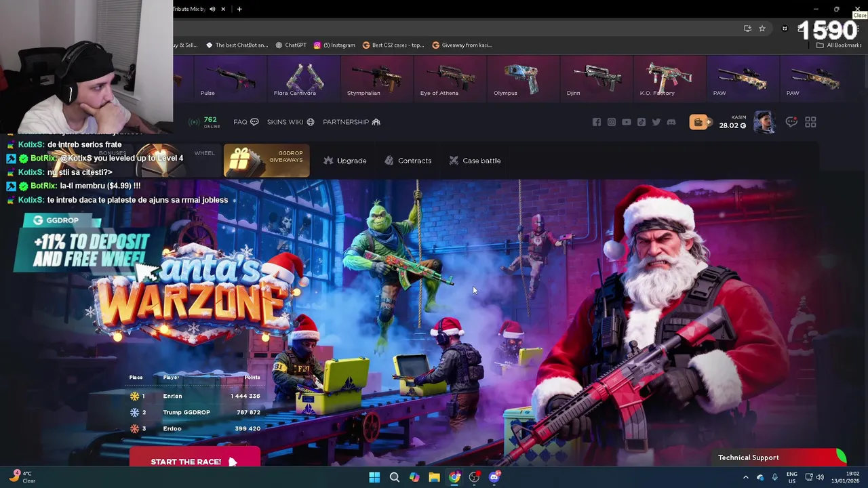The width and height of the screenshot is (868, 488).
Task: Open the grid apps menu icon
Action: pos(810,122)
